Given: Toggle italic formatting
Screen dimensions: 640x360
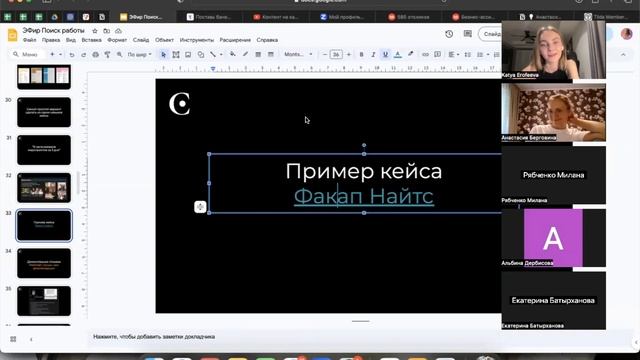Looking at the screenshot, I should click(x=373, y=54).
